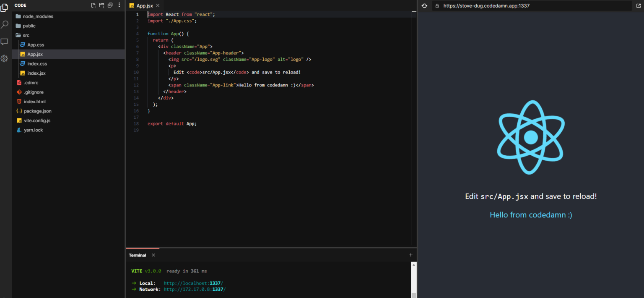
Task: Open the Explorer three-dot actions menu
Action: point(119,4)
